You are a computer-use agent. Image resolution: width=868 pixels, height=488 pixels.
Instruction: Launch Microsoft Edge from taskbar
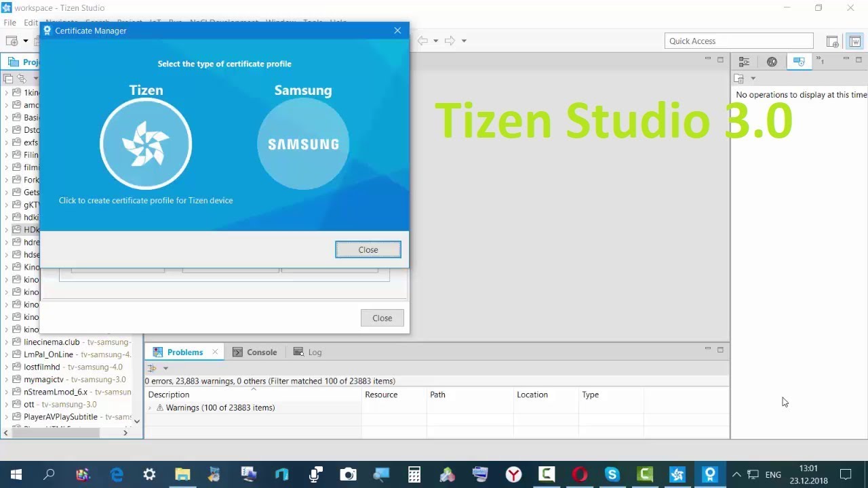click(117, 474)
